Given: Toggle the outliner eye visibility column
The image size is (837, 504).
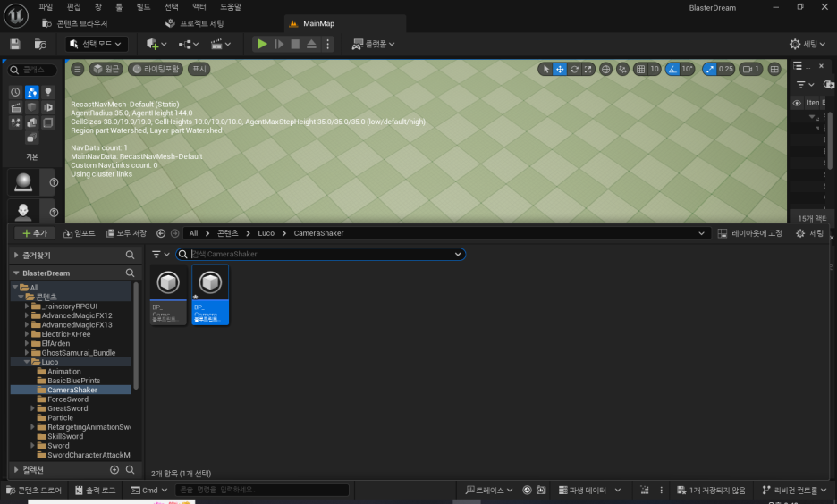Looking at the screenshot, I should (x=797, y=103).
